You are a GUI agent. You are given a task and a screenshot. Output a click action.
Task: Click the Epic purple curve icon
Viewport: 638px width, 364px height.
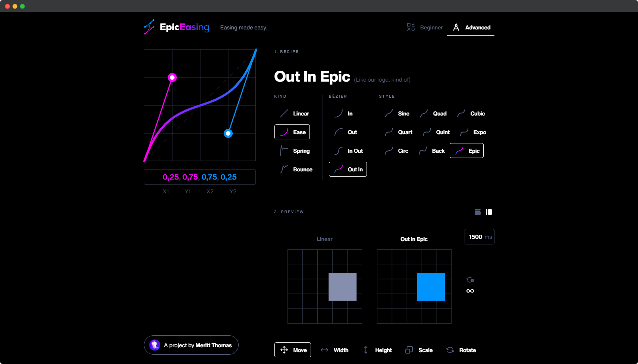pos(459,151)
